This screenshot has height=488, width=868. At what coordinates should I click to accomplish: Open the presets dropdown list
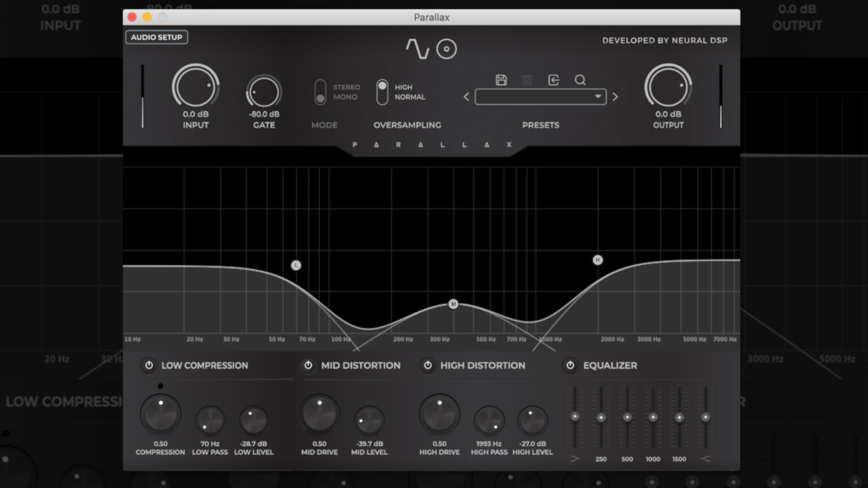pos(541,97)
